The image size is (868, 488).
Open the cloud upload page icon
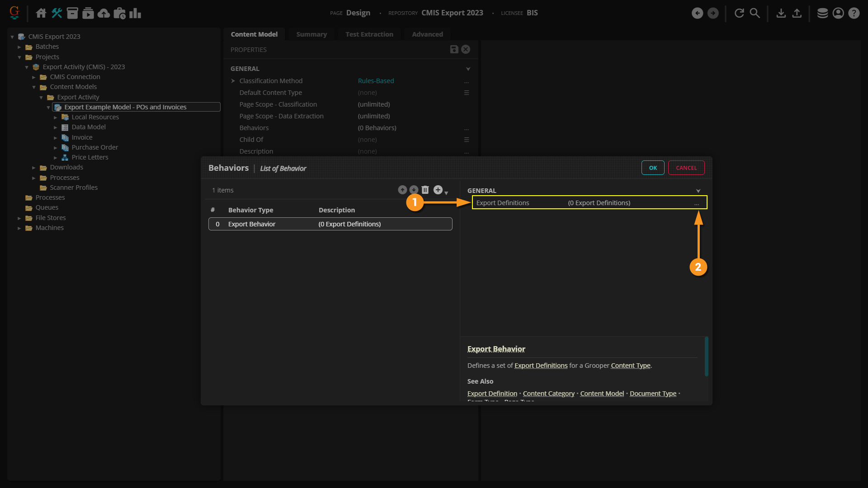coord(104,13)
